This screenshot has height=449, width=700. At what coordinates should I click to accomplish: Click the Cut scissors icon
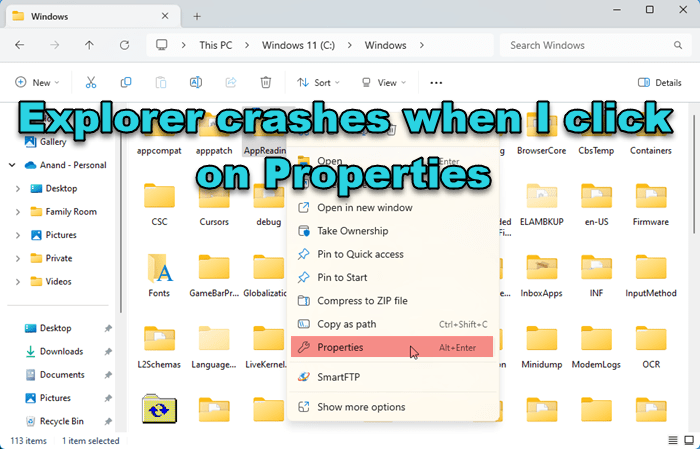[91, 83]
